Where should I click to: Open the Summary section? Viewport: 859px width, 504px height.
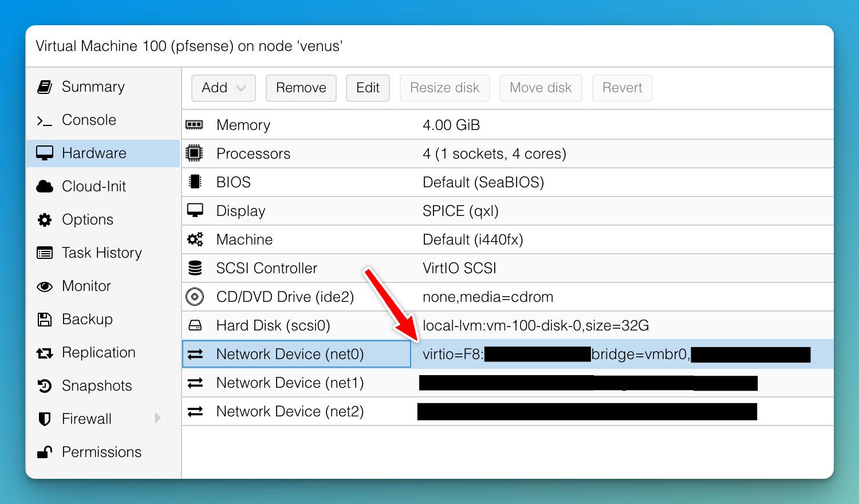(x=93, y=87)
